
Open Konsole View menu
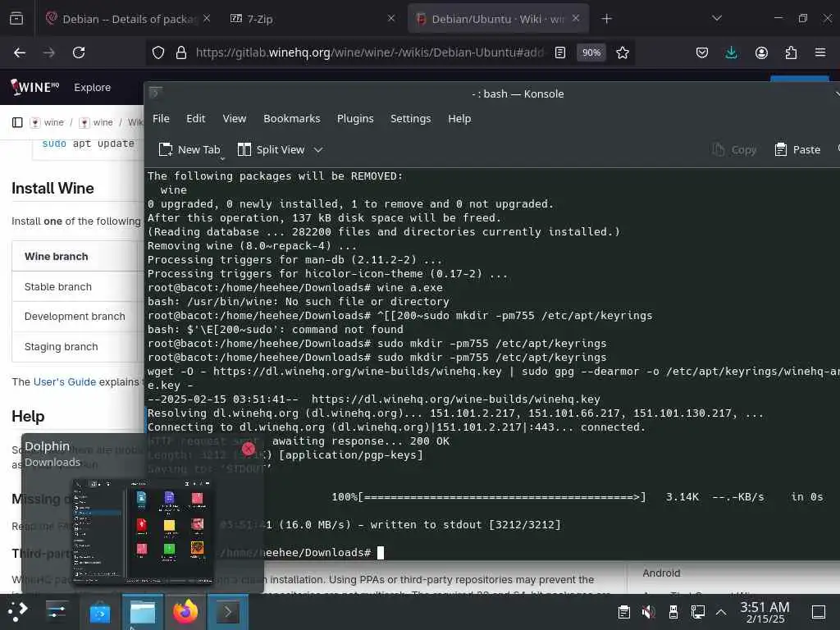234,118
